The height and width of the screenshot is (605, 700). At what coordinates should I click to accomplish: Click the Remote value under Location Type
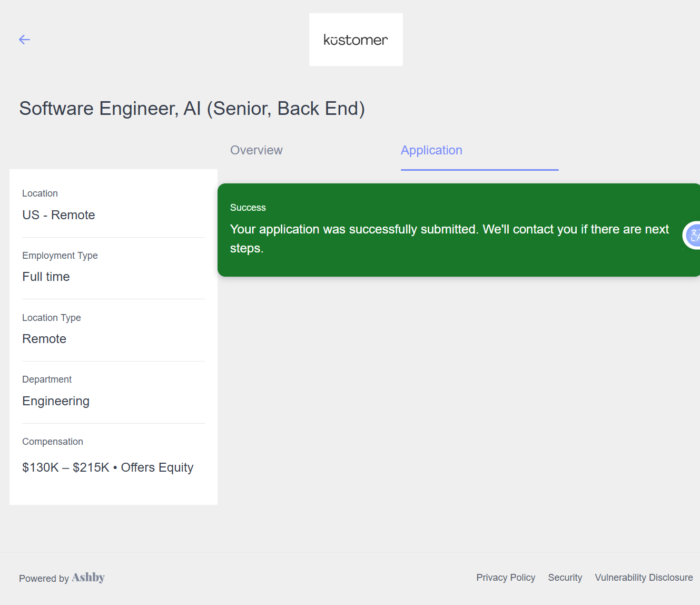(44, 339)
